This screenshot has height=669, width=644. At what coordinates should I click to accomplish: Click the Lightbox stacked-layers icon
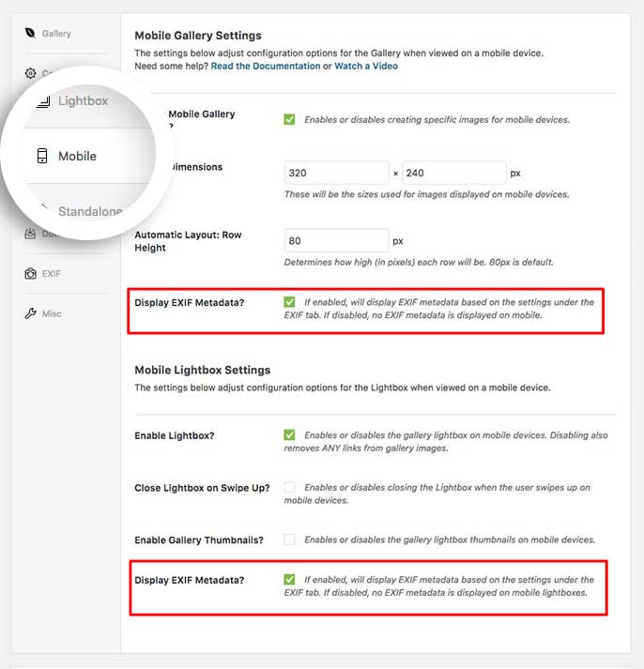click(x=43, y=101)
